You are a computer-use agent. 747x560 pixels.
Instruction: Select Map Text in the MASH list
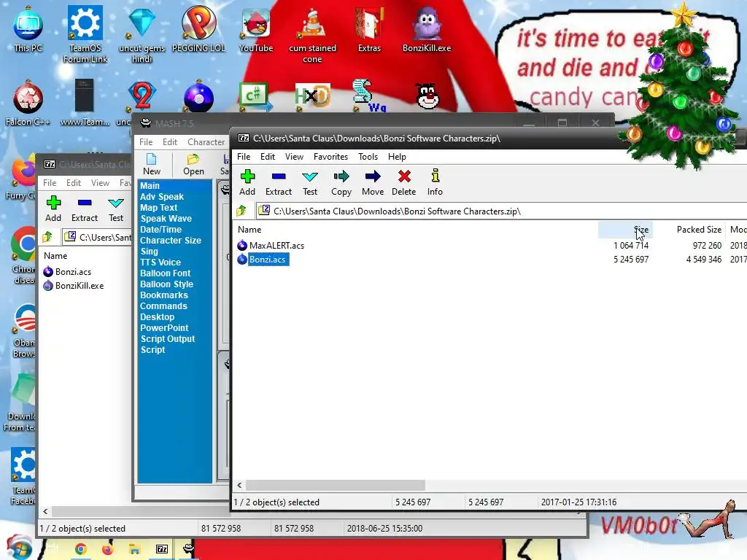pos(158,208)
